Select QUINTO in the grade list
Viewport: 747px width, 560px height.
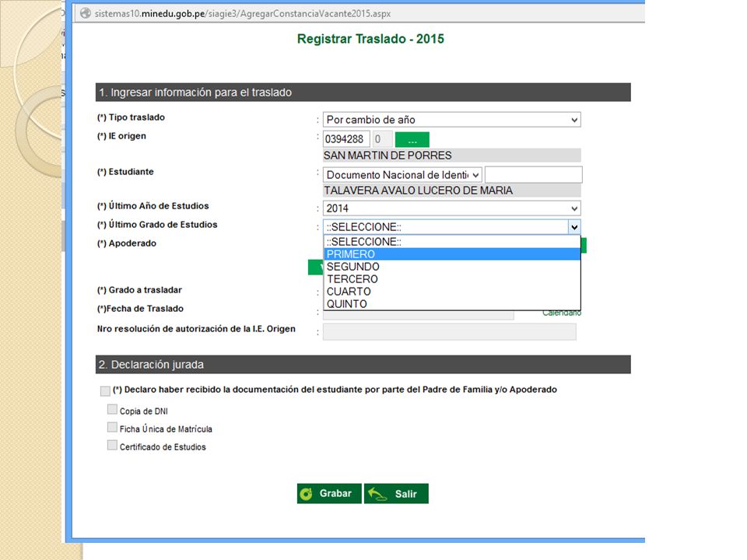(x=451, y=304)
